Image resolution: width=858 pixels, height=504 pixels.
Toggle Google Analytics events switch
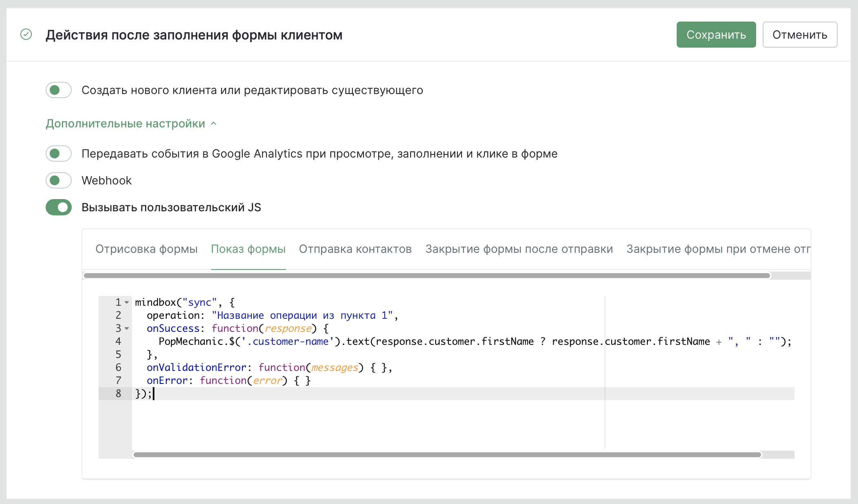click(x=59, y=153)
